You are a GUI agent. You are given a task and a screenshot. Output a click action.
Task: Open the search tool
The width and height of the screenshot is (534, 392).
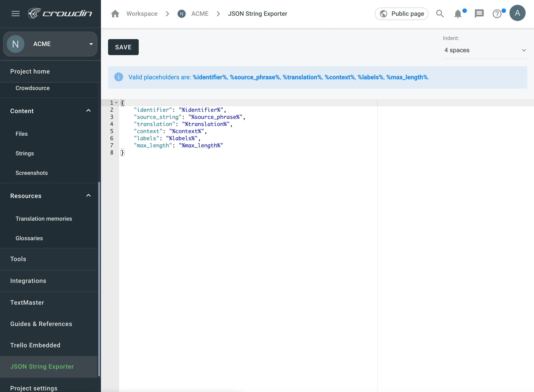(x=440, y=14)
